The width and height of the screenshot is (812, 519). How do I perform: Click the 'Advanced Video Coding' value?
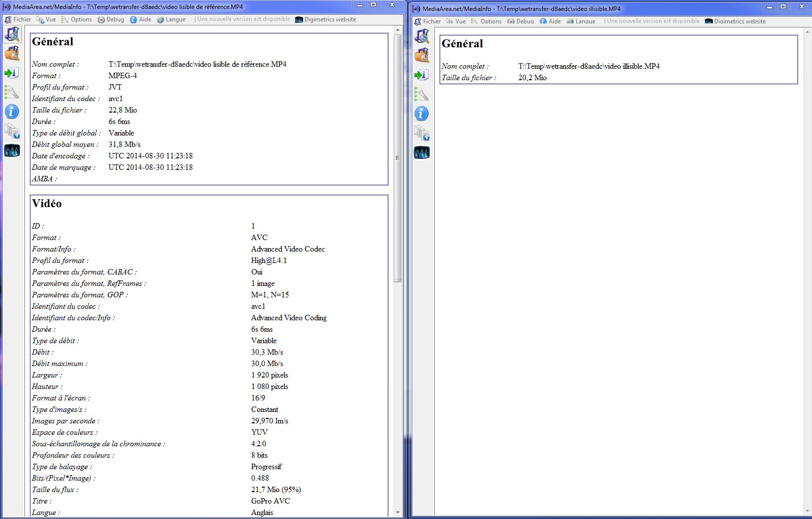(x=289, y=318)
